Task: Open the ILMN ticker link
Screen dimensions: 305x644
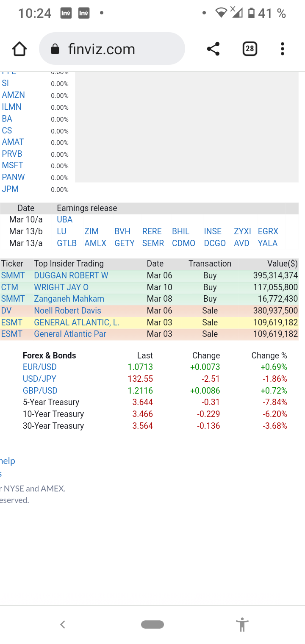Action: point(11,107)
